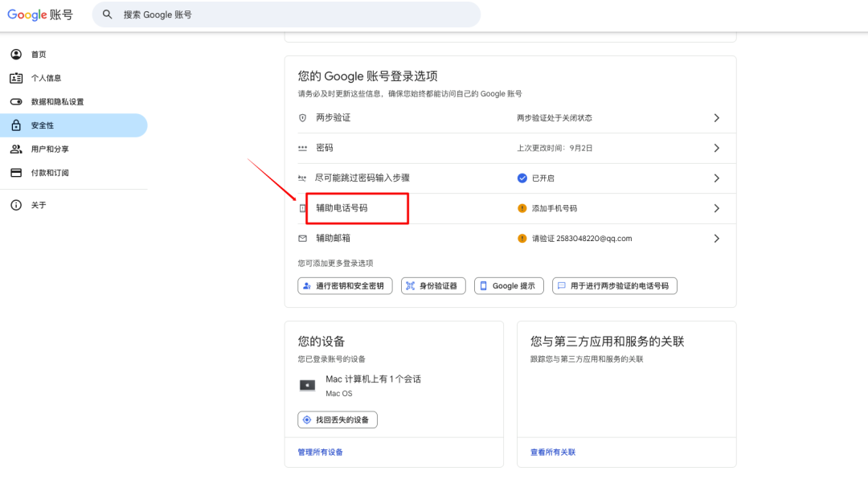Image resolution: width=868 pixels, height=479 pixels.
Task: Click the message icon in 用于进行两步验证的电话号码
Action: pyautogui.click(x=561, y=286)
